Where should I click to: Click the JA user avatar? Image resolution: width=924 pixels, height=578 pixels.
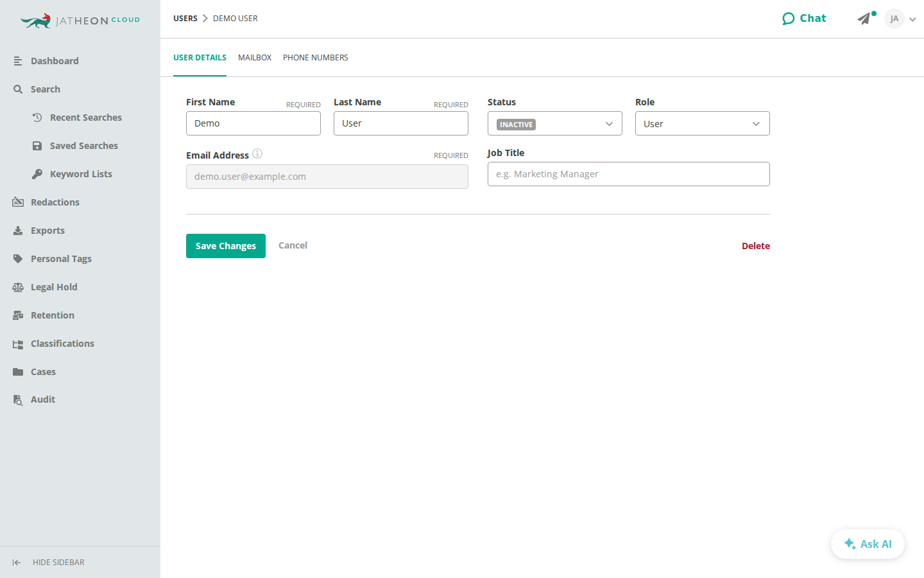pyautogui.click(x=894, y=19)
